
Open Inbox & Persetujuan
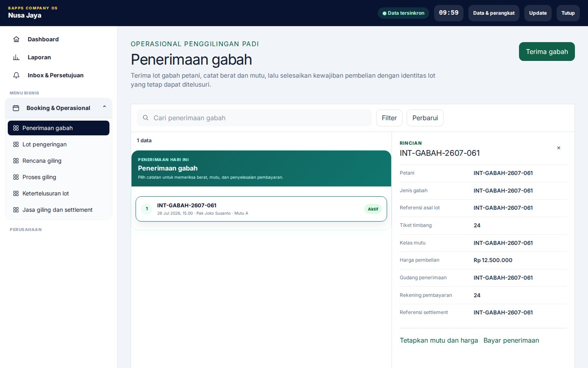(x=58, y=75)
